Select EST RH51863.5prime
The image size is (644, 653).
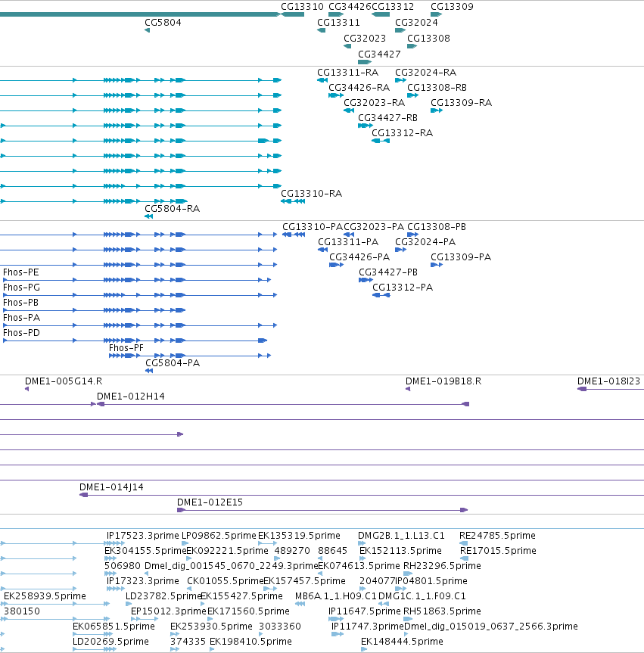pos(442,611)
